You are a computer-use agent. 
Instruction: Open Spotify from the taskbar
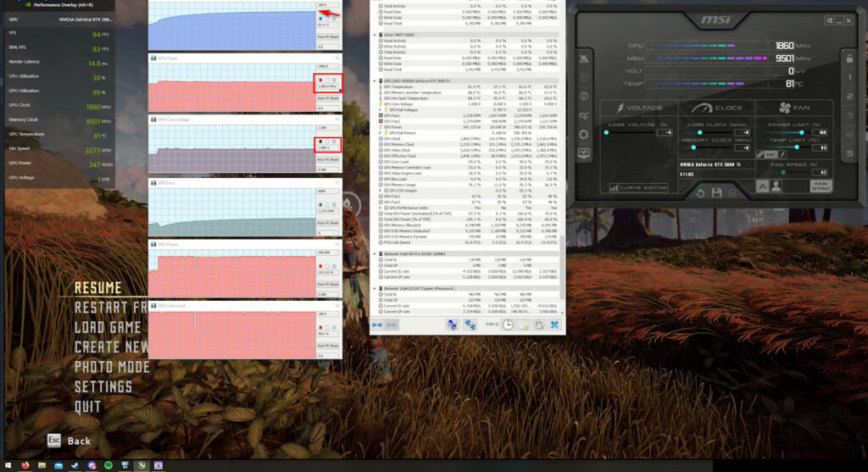pyautogui.click(x=108, y=465)
